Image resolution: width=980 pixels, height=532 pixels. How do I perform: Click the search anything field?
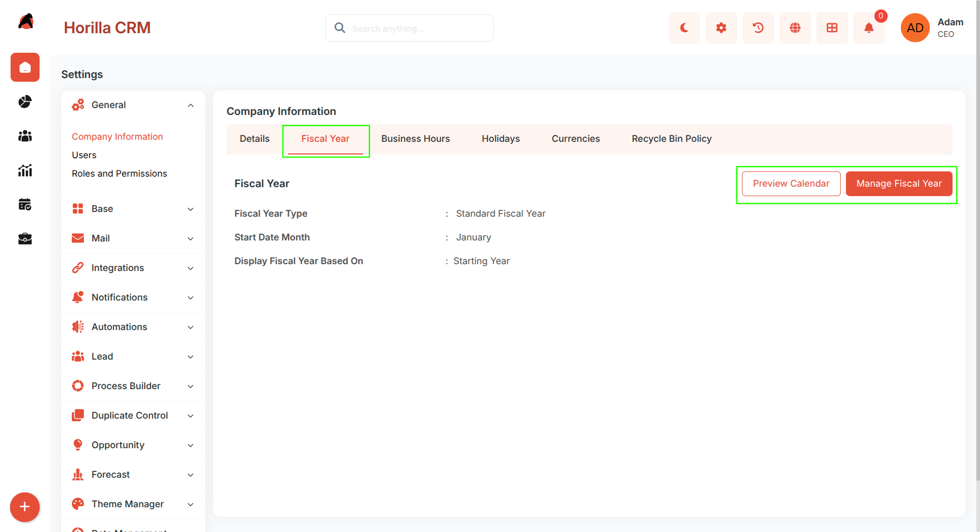click(410, 28)
